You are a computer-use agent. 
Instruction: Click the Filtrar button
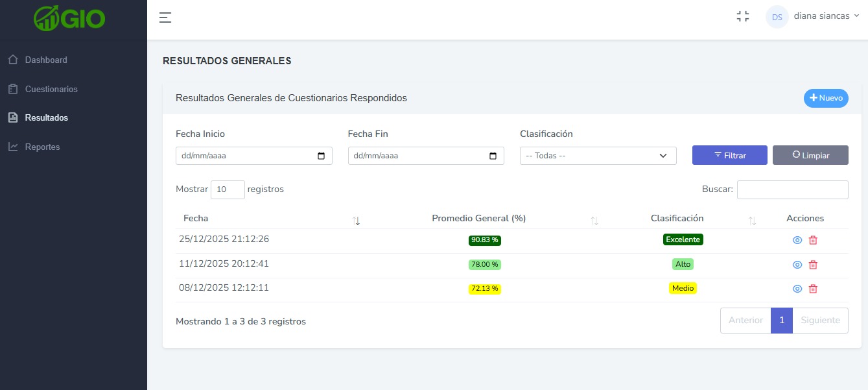point(729,155)
